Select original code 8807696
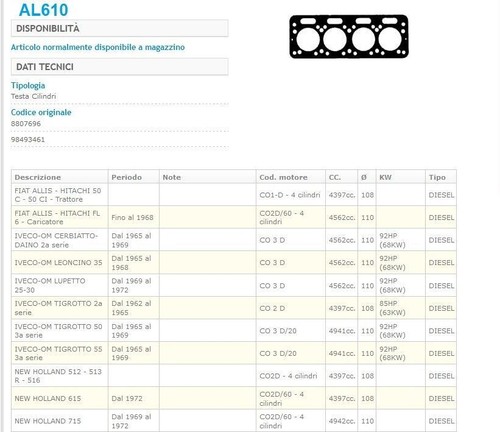This screenshot has height=432, width=500. pyautogui.click(x=26, y=124)
